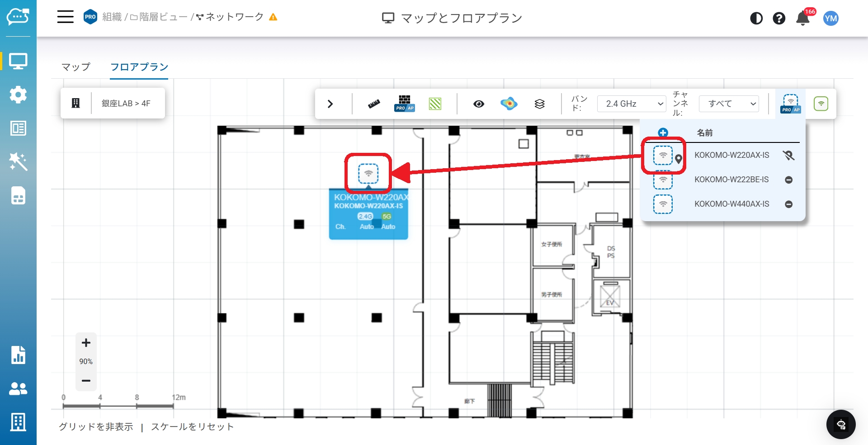Screen dimensions: 868x445
Task: Open the settings gear in sidebar
Action: click(18, 95)
